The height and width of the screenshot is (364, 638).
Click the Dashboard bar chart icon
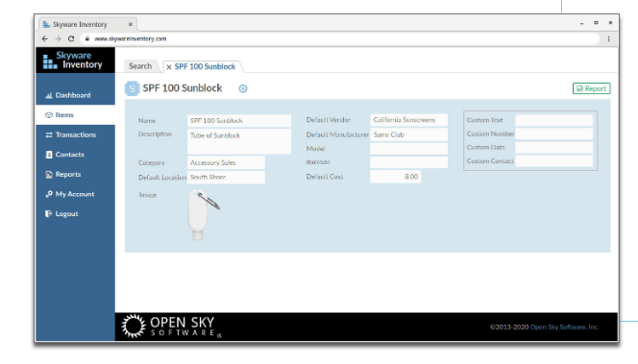[49, 95]
